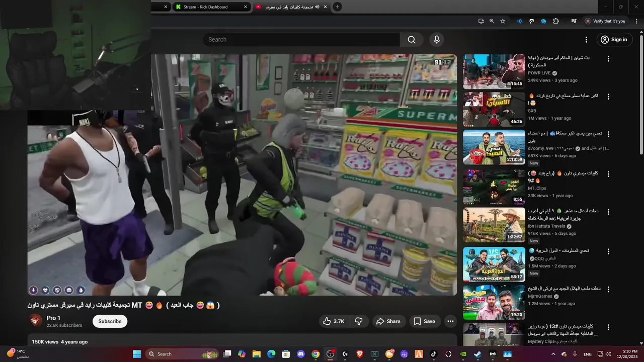Open the 5:15:45 POWR LIVE thumbnail
The height and width of the screenshot is (362, 644).
(494, 71)
